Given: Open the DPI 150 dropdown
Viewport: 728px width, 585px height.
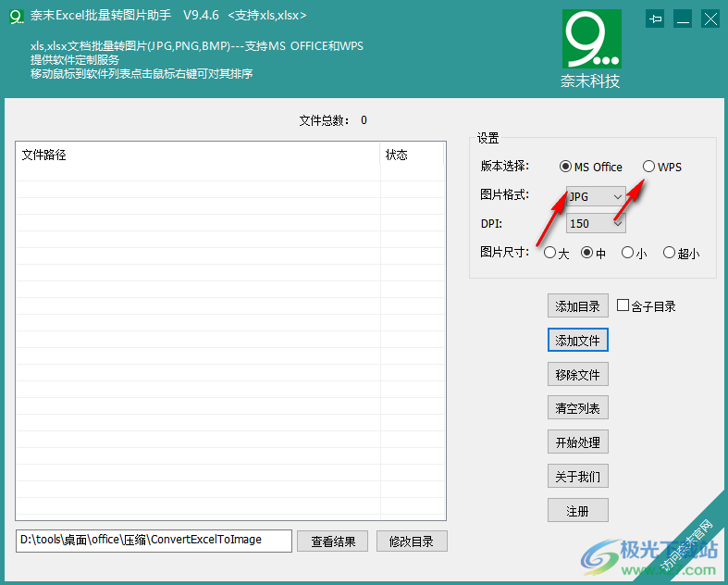Looking at the screenshot, I should [x=596, y=223].
